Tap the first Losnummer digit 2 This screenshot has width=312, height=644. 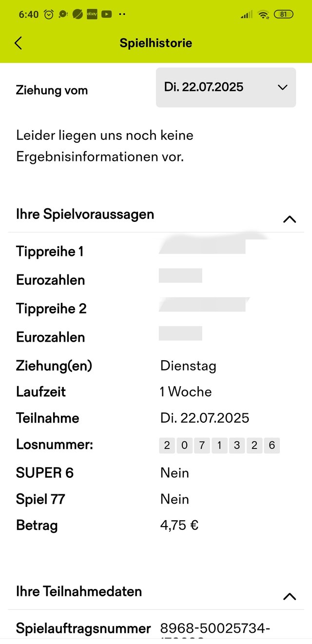167,445
